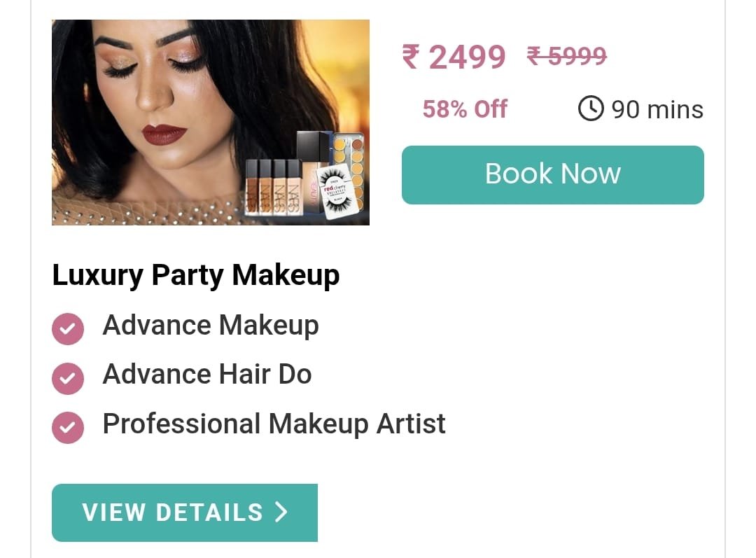Viewport: 756px width, 558px height.
Task: Click the 58% Off discount label
Action: [465, 109]
